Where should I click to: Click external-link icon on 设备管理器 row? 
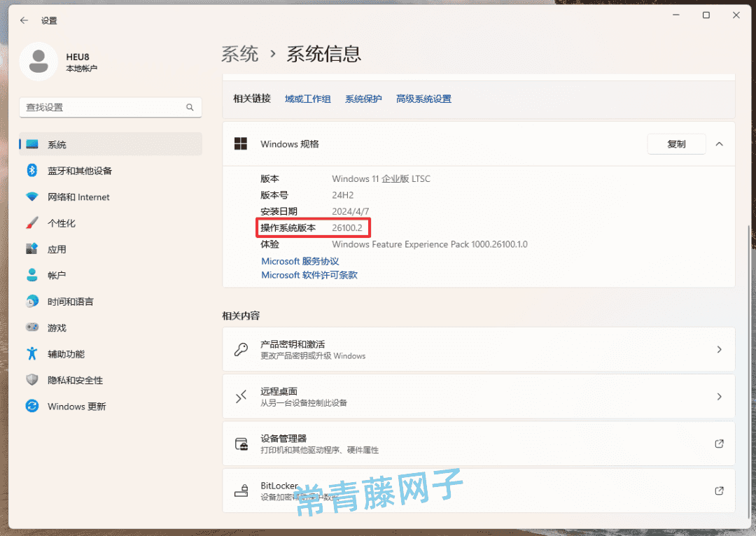point(720,444)
